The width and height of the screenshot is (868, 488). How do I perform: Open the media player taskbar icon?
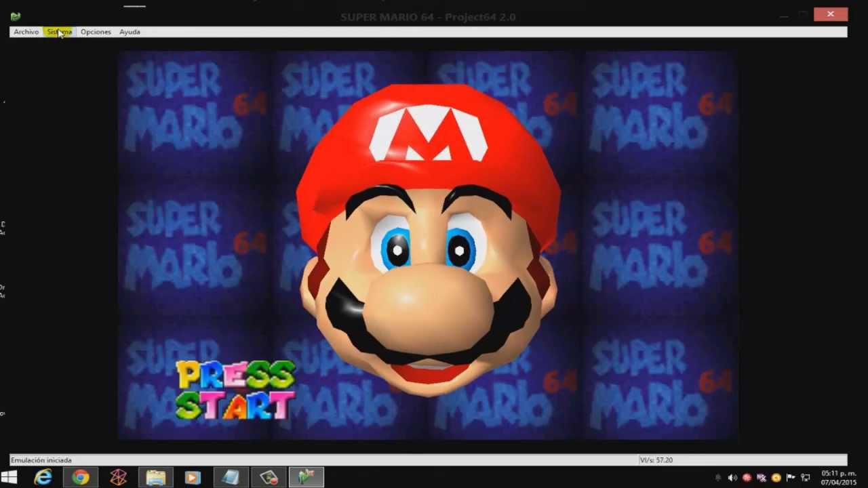pyautogui.click(x=193, y=478)
